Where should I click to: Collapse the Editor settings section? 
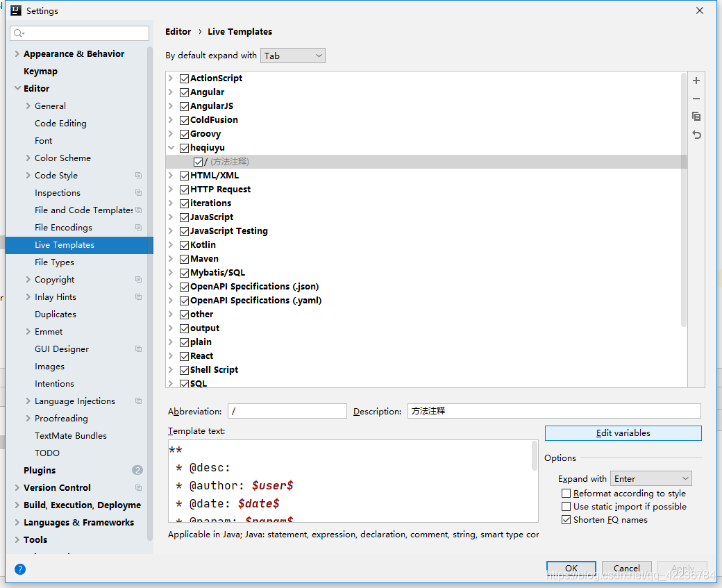click(x=17, y=88)
